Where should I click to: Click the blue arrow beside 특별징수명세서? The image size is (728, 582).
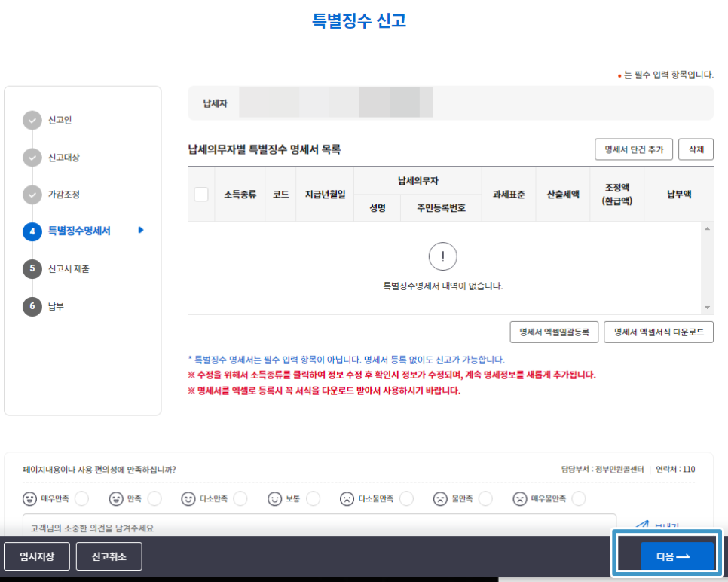[141, 230]
